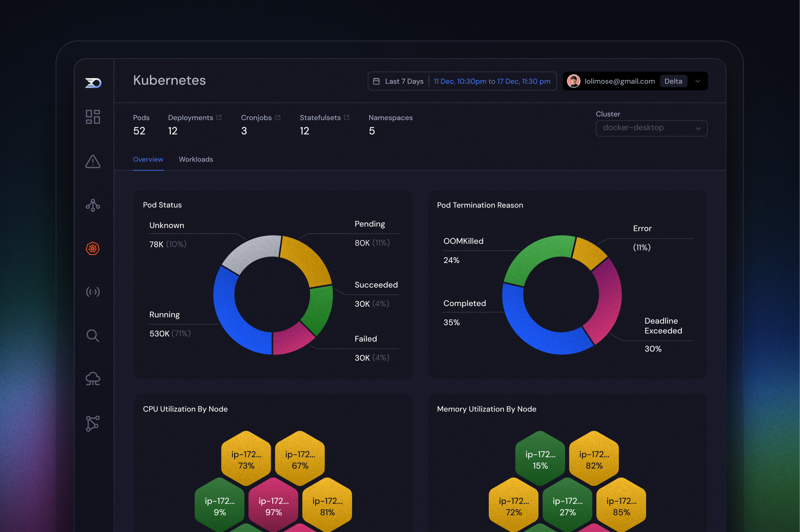Viewport: 800px width, 532px height.
Task: Open the cloud sidebar icon
Action: pos(93,379)
